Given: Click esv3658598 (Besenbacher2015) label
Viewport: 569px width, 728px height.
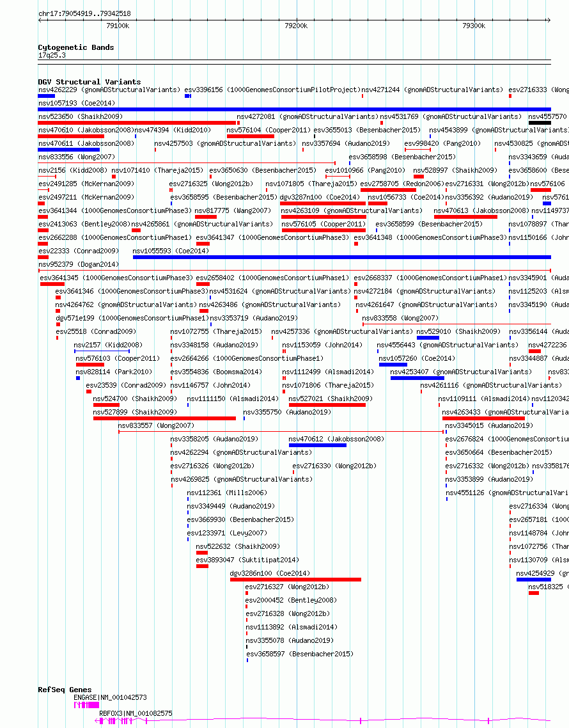Looking at the screenshot, I should [402, 157].
